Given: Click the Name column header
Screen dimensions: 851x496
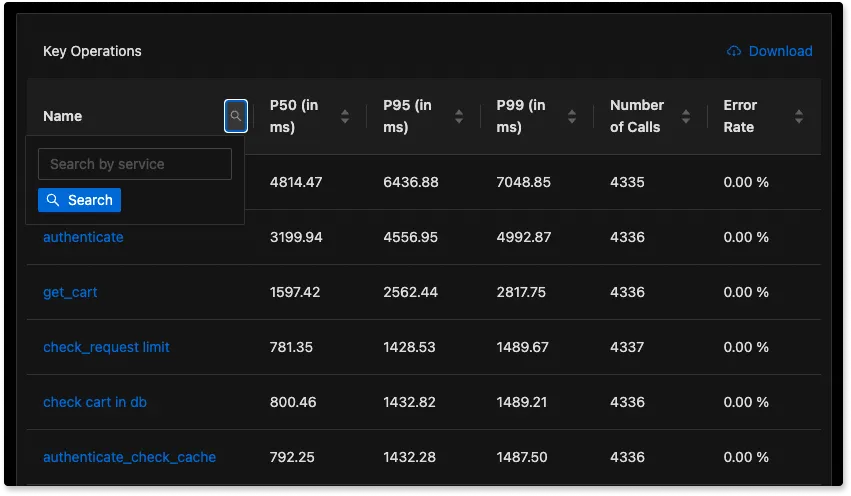Looking at the screenshot, I should pyautogui.click(x=62, y=116).
